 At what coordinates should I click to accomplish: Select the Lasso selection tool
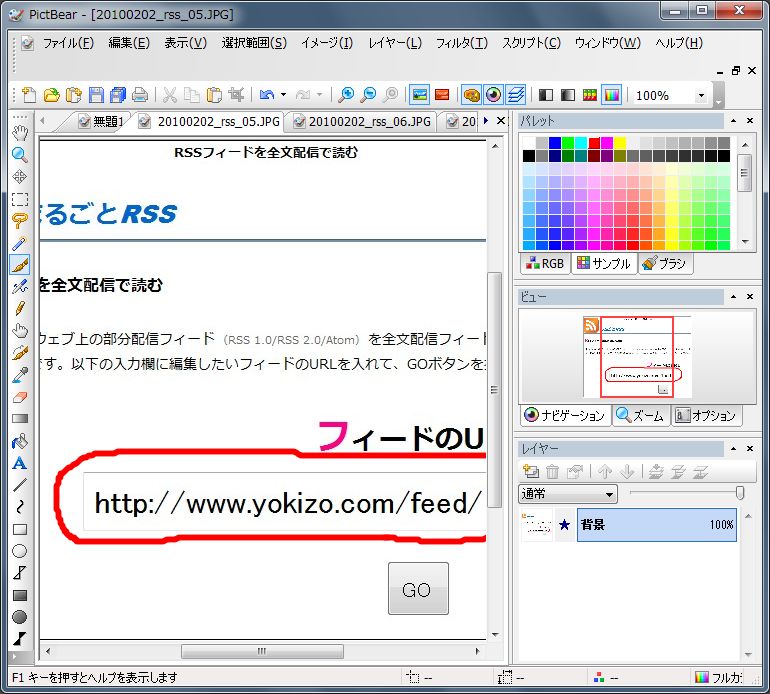click(x=20, y=221)
